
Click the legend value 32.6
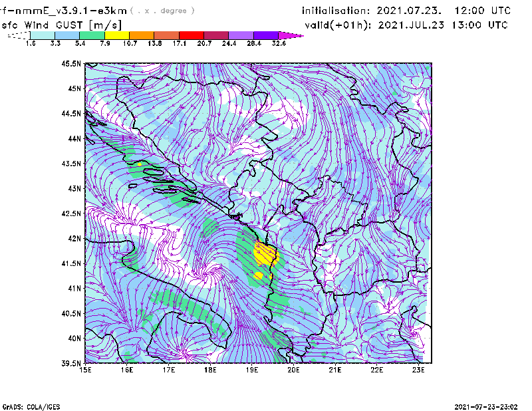(x=279, y=43)
